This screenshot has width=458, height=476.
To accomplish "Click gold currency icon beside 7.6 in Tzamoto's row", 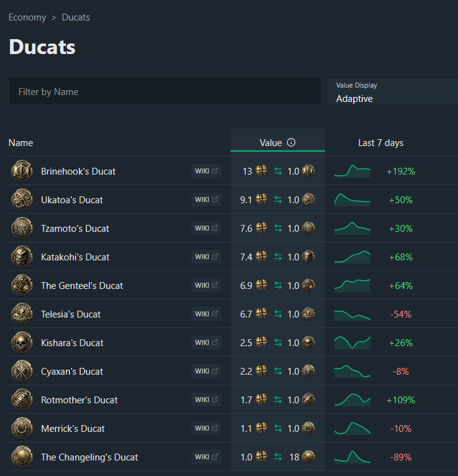I will pyautogui.click(x=262, y=227).
